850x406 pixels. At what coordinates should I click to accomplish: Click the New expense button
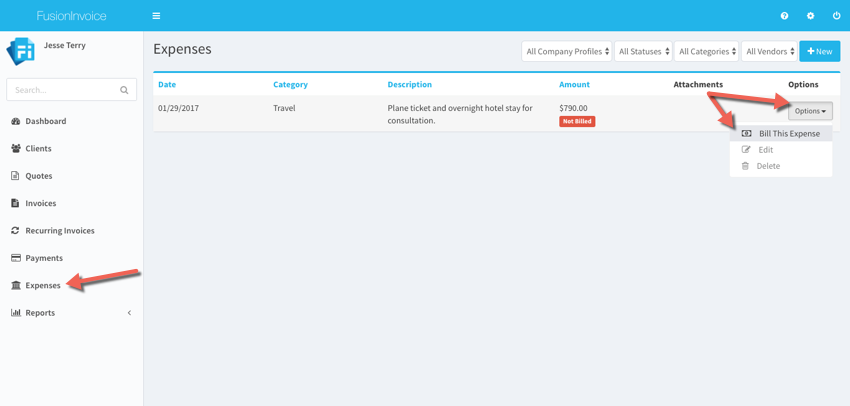pos(819,51)
